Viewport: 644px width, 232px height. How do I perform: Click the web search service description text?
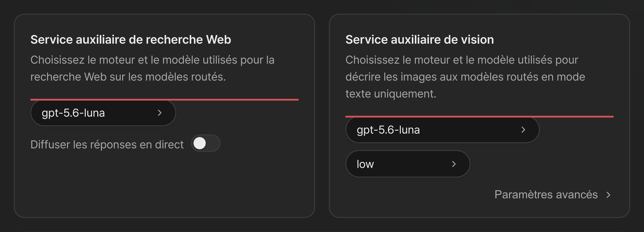click(153, 68)
